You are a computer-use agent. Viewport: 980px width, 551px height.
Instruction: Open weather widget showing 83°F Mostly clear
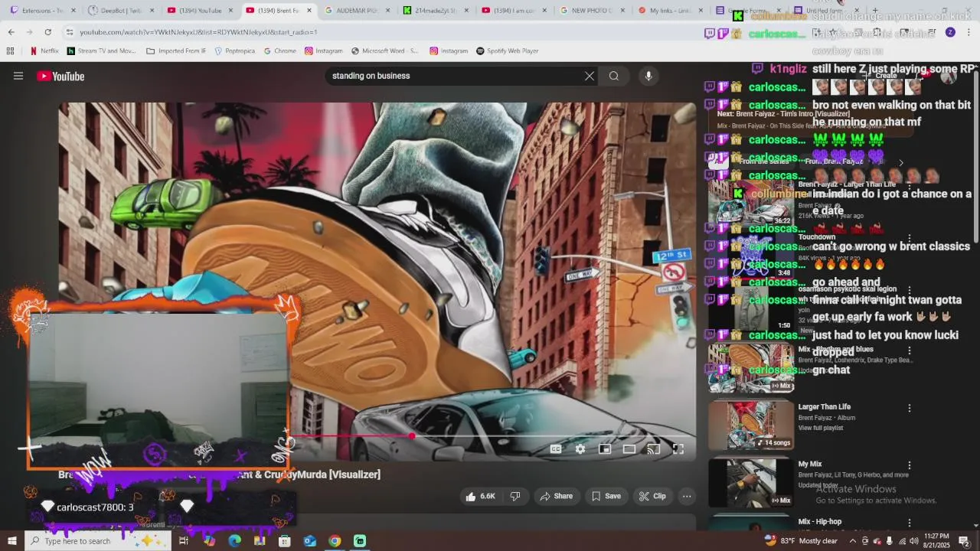pos(801,541)
